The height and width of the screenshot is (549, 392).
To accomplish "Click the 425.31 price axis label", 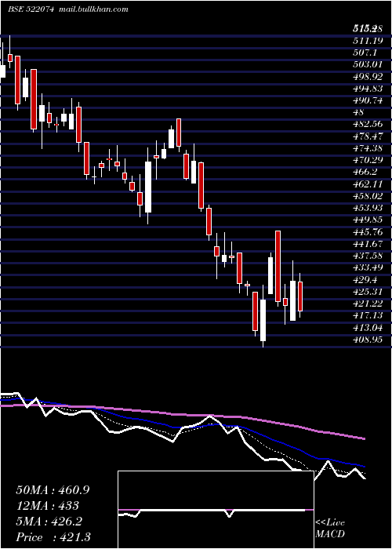I will [367, 291].
